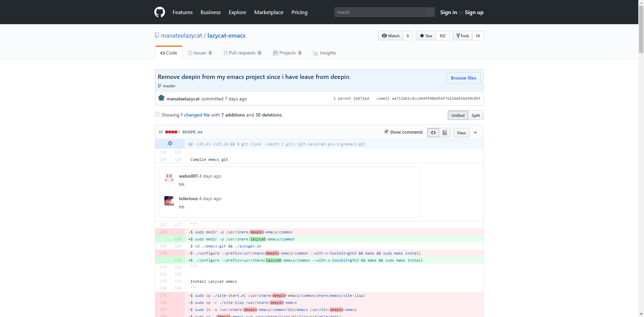The image size is (644, 317).
Task: Open the Pull requests tab
Action: 243,53
